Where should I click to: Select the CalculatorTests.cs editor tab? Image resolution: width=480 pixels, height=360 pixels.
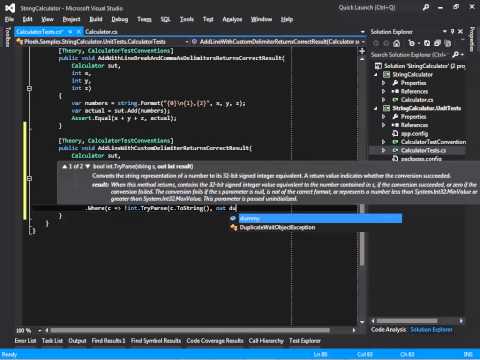point(39,32)
